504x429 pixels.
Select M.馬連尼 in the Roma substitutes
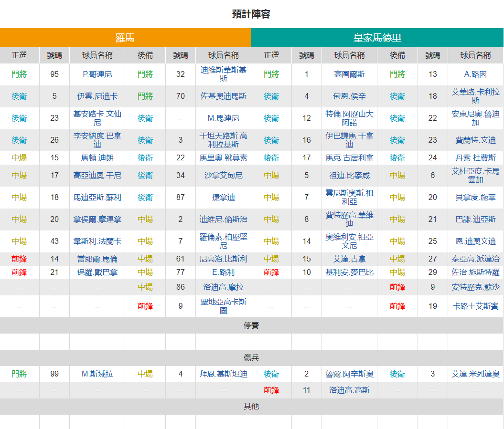(224, 118)
